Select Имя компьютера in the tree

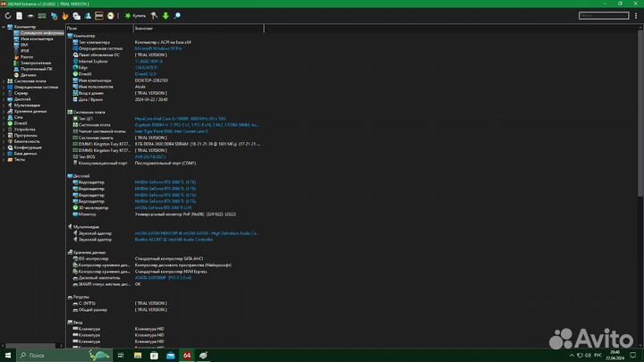click(x=37, y=39)
